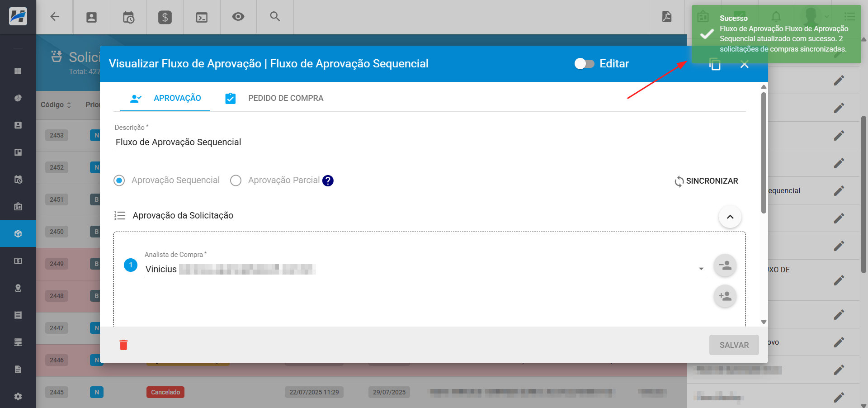Open the document file sidebar icon
The height and width of the screenshot is (408, 868).
(18, 369)
